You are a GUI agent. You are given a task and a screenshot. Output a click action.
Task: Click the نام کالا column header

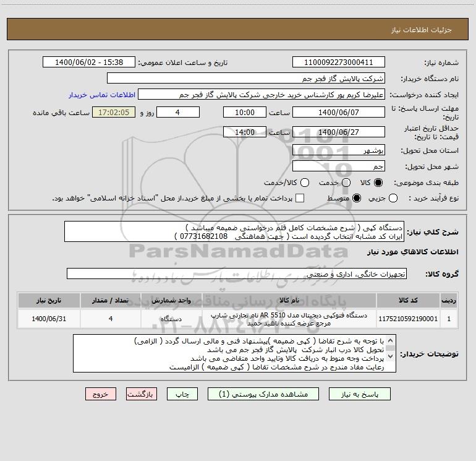[289, 300]
